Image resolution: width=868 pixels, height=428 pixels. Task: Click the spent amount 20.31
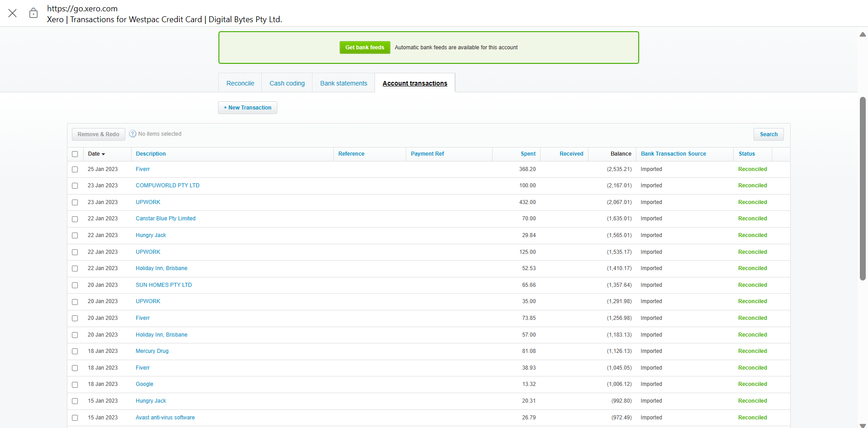pyautogui.click(x=529, y=401)
